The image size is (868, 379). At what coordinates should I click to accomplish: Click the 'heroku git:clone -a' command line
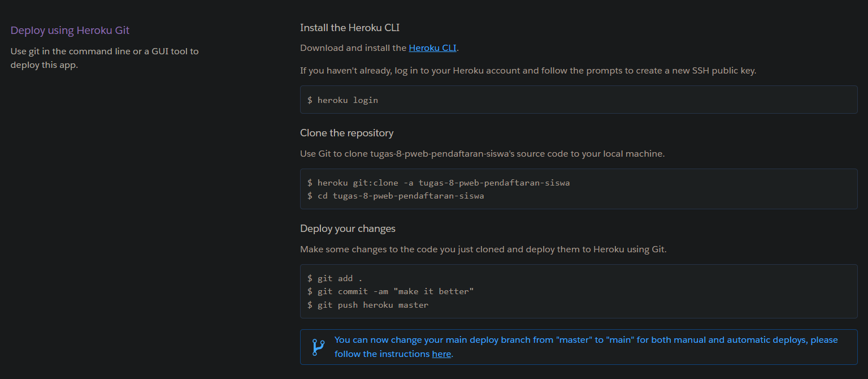coord(439,183)
